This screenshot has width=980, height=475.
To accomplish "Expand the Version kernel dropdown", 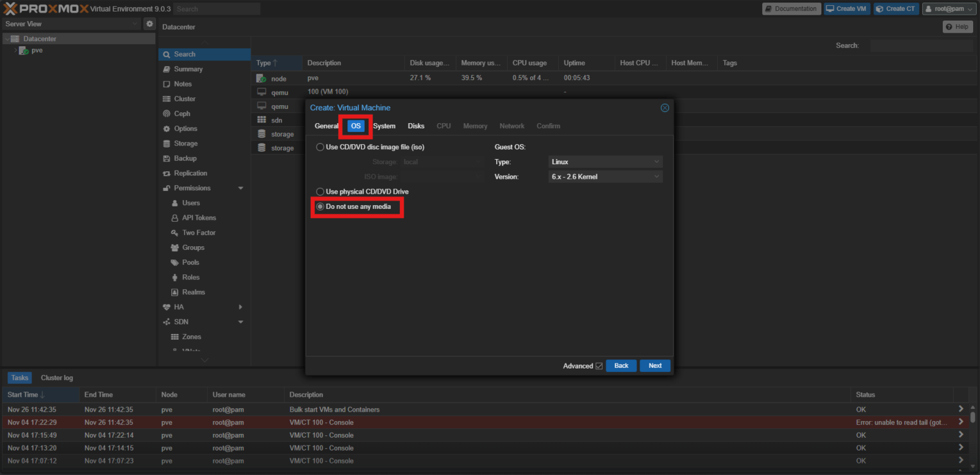I will point(605,177).
